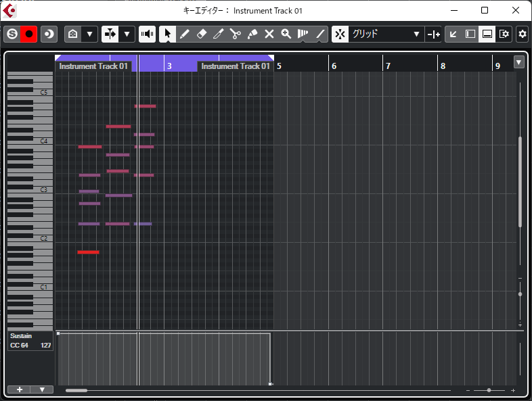Image resolution: width=532 pixels, height=401 pixels.
Task: Select the Object Selection arrow tool
Action: (x=168, y=34)
